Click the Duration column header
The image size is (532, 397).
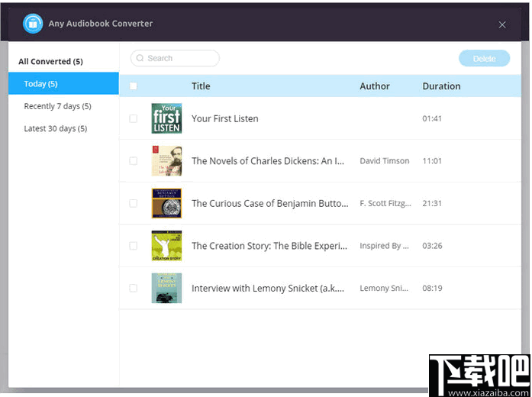(441, 86)
